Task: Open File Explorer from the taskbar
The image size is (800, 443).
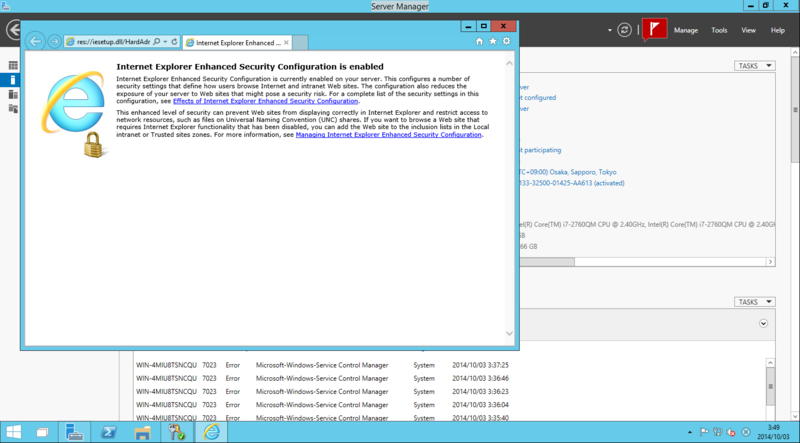Action: 142,432
